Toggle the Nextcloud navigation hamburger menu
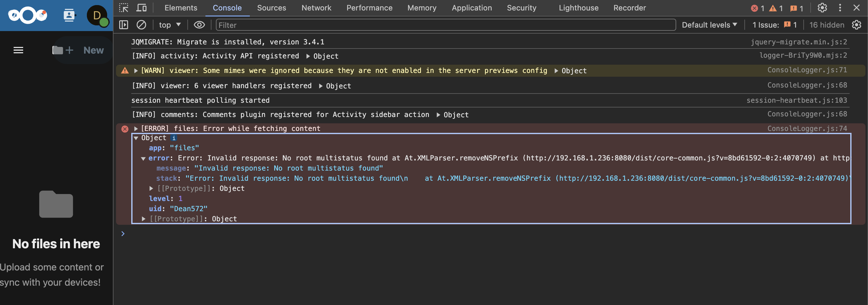 click(18, 50)
